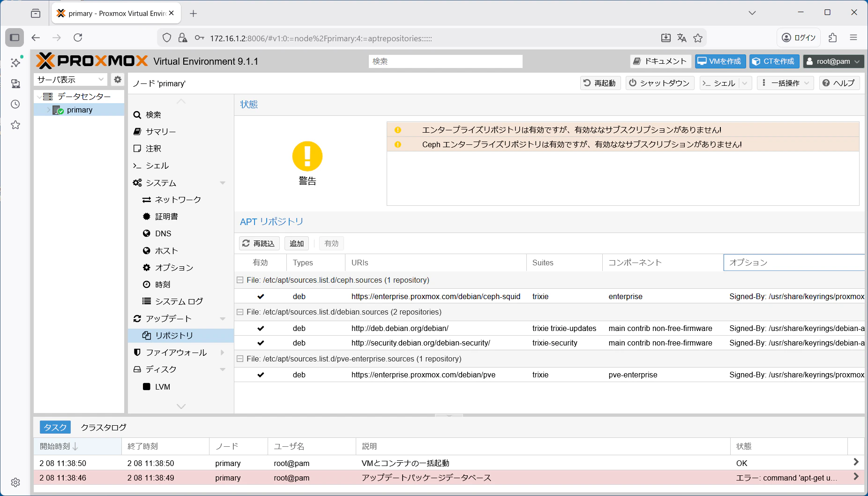Viewport: 868px width, 496px height.
Task: Open the 証明書 certificates menu item
Action: tap(181, 217)
